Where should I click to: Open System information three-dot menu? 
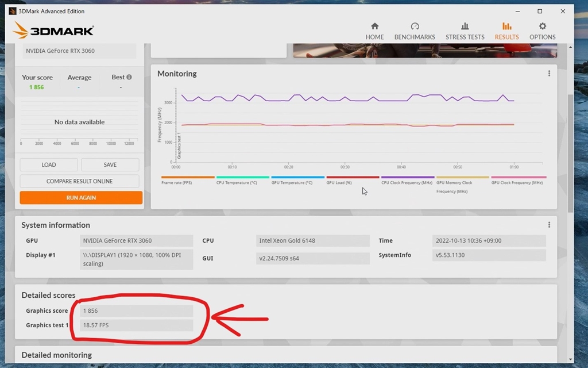(549, 225)
